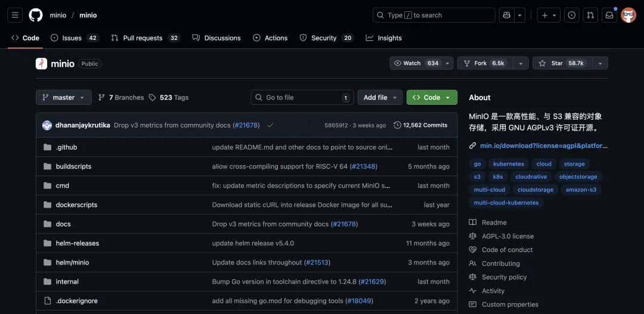Select the kubernetes topic tag
The width and height of the screenshot is (644, 314).
click(509, 164)
